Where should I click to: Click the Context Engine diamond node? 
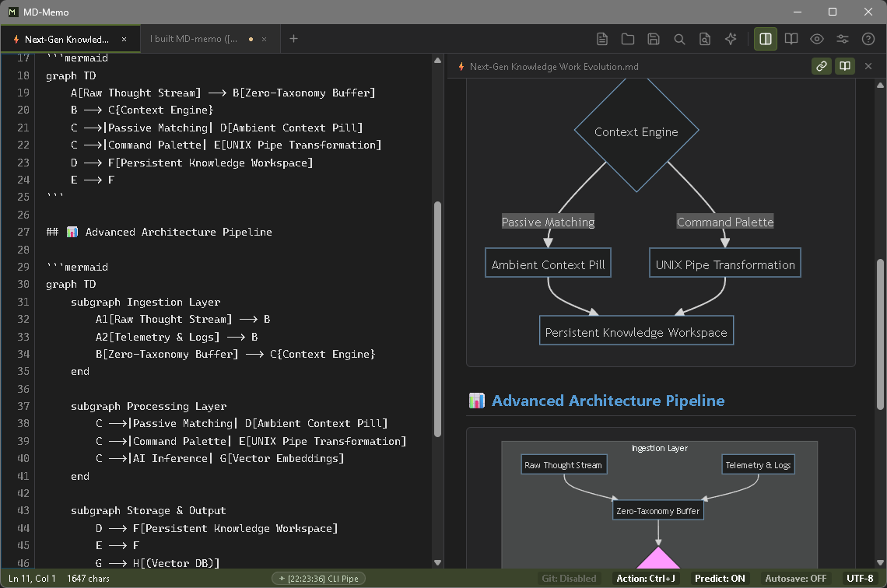coord(636,131)
